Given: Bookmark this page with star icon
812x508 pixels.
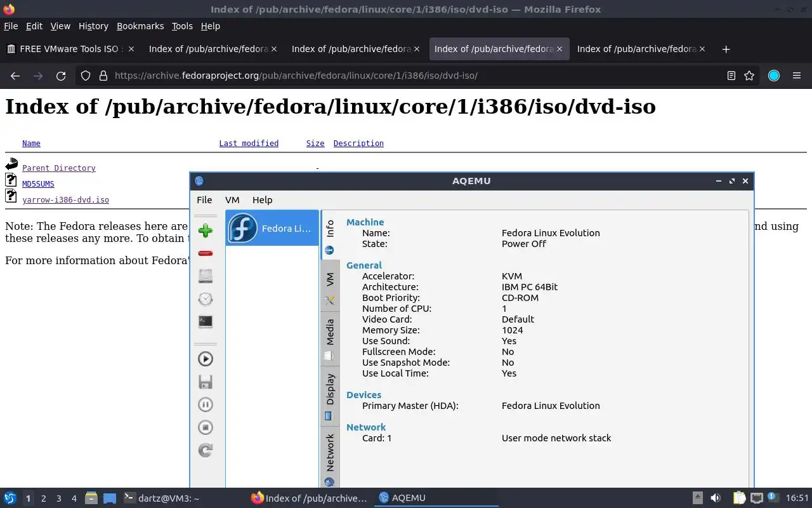Looking at the screenshot, I should (x=749, y=76).
